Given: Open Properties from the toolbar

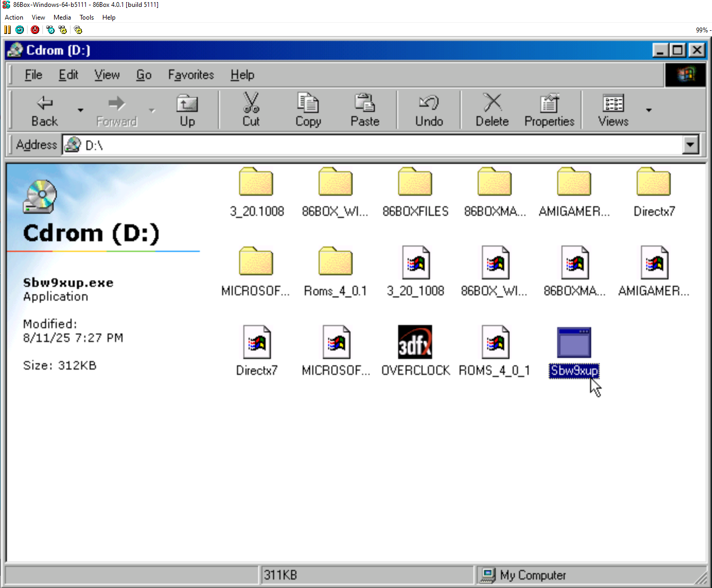Looking at the screenshot, I should (549, 110).
